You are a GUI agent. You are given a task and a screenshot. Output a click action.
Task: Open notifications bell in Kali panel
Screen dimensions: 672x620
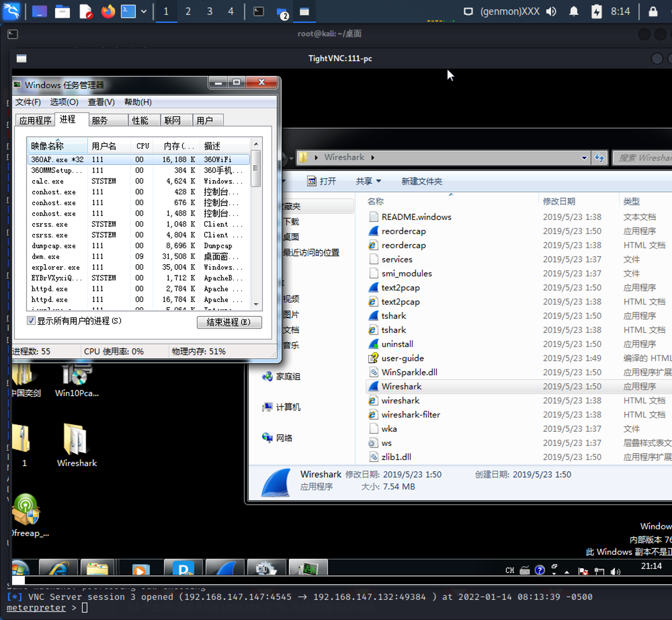pyautogui.click(x=574, y=11)
